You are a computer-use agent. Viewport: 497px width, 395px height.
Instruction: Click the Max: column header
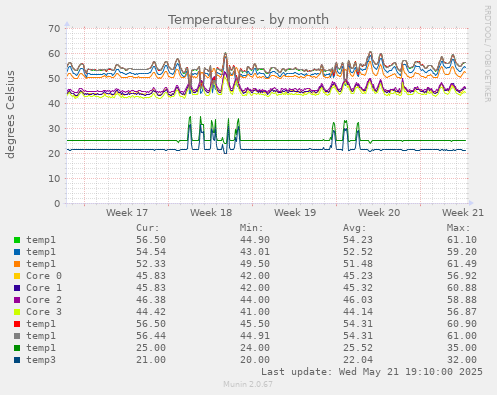459,228
